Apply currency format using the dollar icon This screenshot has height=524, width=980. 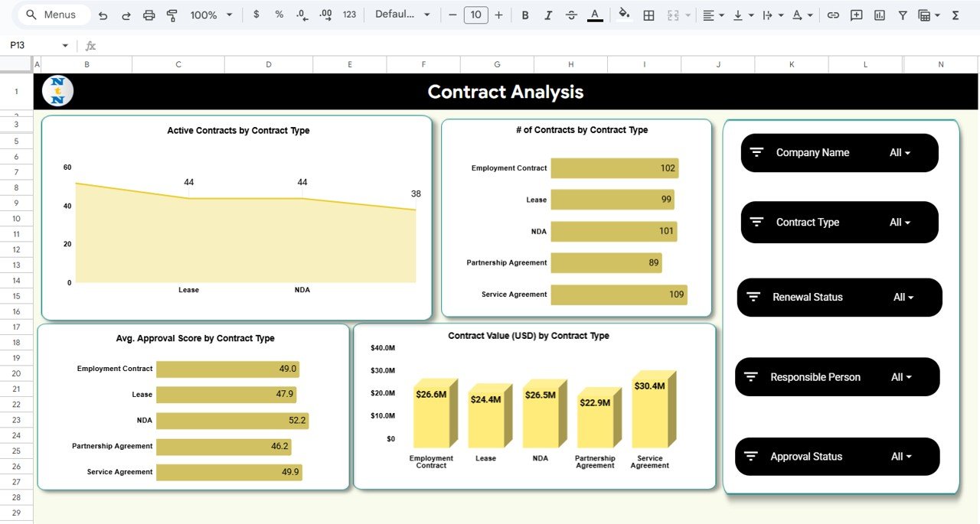tap(256, 15)
